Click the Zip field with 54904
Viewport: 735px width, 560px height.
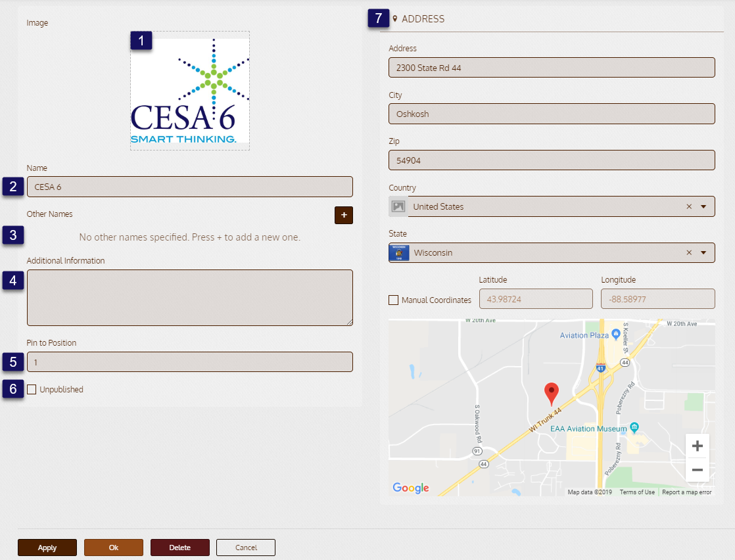point(552,160)
